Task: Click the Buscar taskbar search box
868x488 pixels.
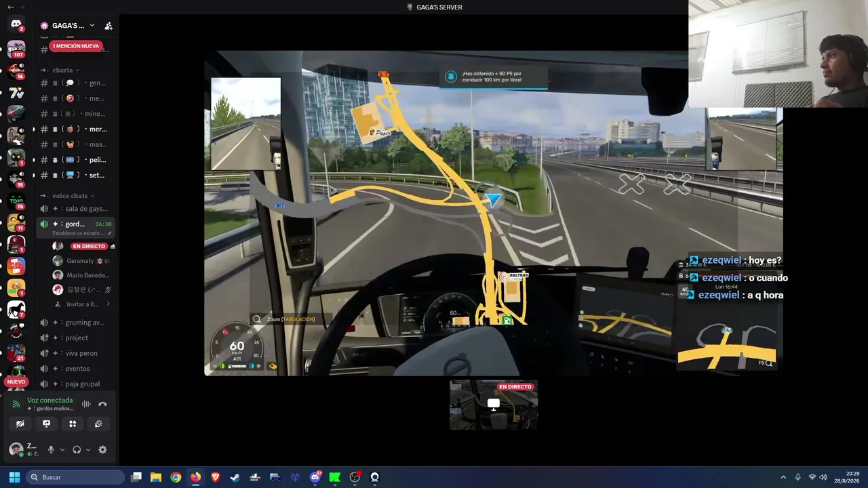Action: pos(76,477)
